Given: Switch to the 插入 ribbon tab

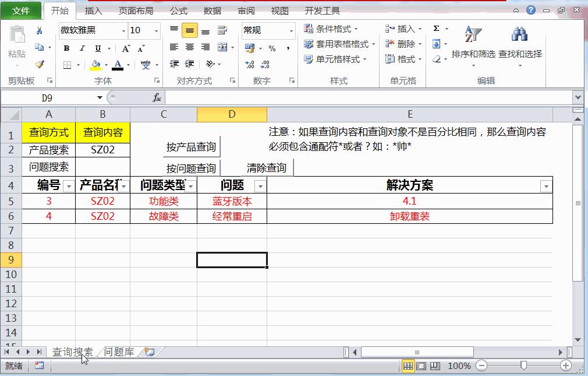Looking at the screenshot, I should pyautogui.click(x=93, y=9).
